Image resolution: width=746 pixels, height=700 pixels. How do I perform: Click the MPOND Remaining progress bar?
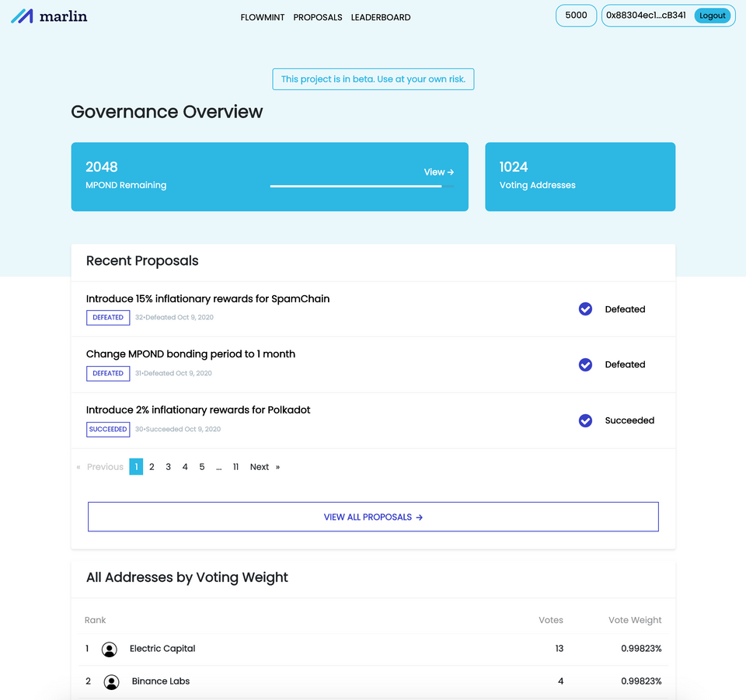(362, 186)
